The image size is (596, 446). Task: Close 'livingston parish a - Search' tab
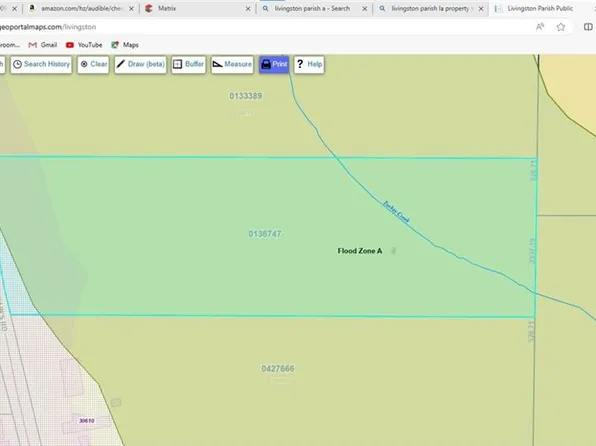coord(365,8)
